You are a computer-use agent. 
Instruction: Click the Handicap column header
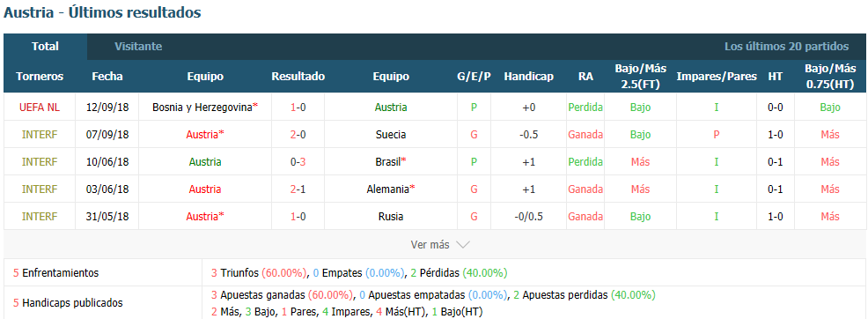pyautogui.click(x=529, y=77)
